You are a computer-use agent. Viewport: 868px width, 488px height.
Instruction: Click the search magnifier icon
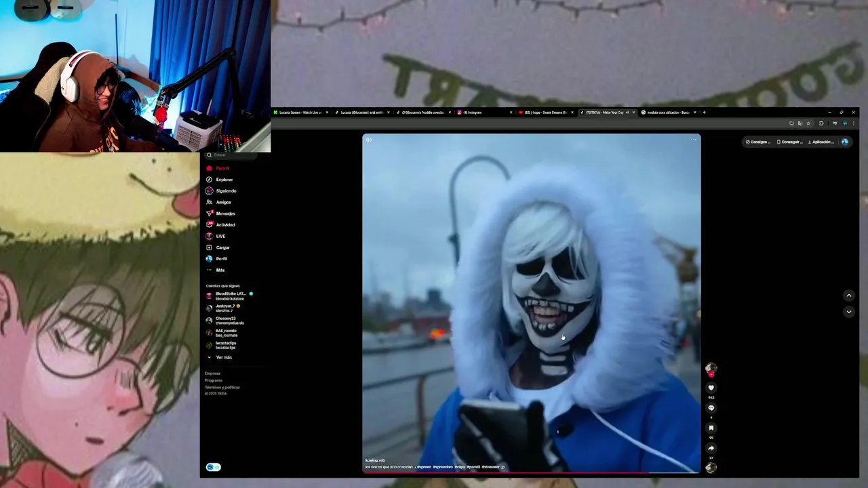tap(209, 155)
